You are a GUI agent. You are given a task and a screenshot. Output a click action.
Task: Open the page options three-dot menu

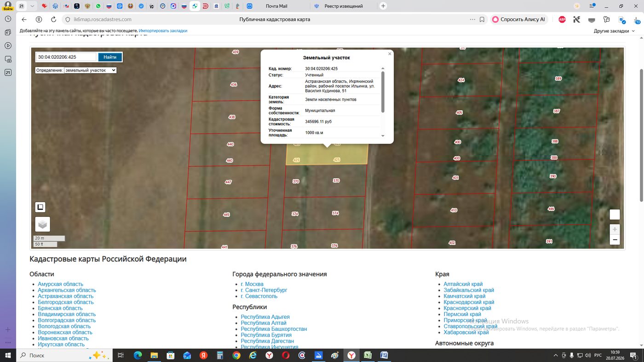[472, 19]
